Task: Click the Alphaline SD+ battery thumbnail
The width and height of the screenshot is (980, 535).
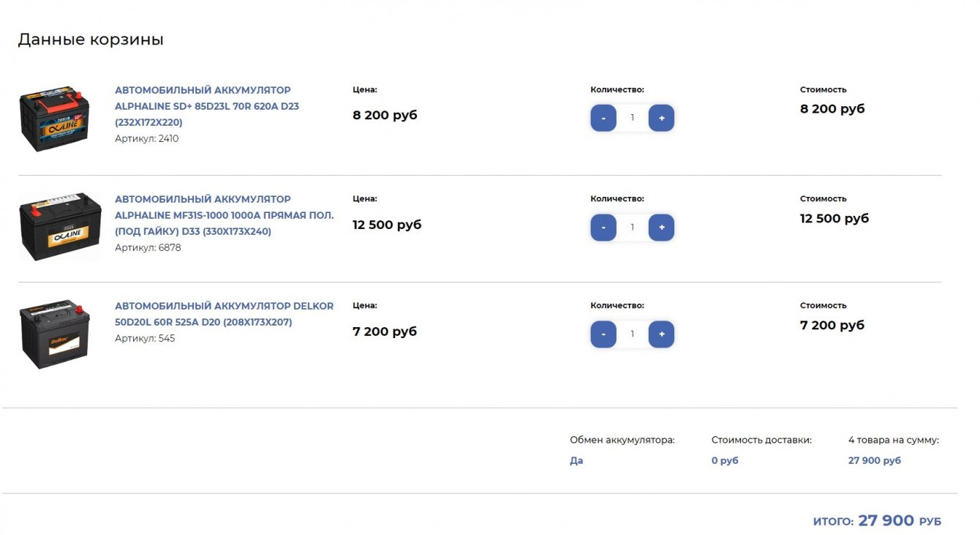Action: [x=55, y=119]
